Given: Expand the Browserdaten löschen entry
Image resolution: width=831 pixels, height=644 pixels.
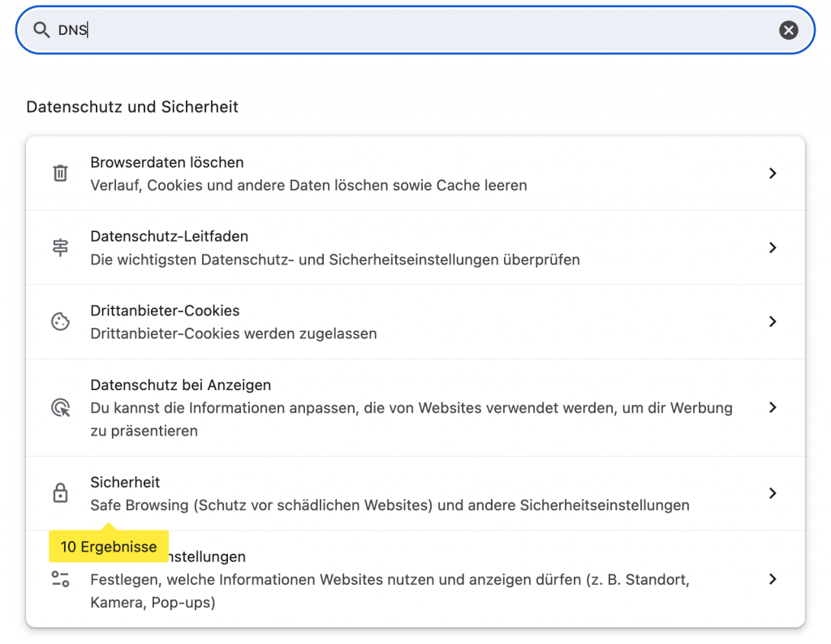Looking at the screenshot, I should [x=772, y=173].
